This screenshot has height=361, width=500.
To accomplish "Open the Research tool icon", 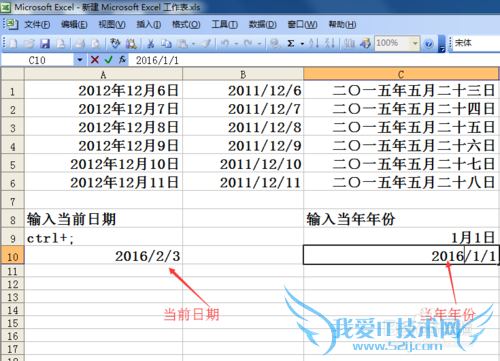I will pyautogui.click(x=131, y=43).
